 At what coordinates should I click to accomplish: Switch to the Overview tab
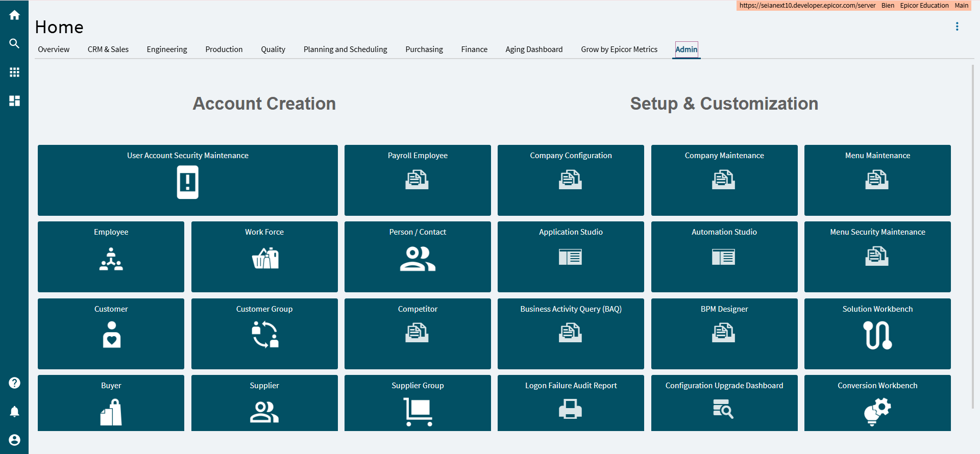pyautogui.click(x=54, y=49)
